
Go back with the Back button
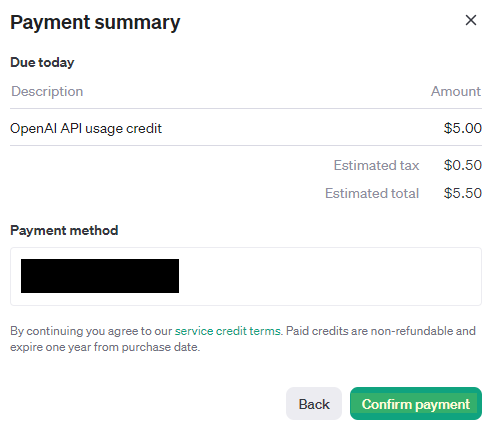tap(314, 404)
